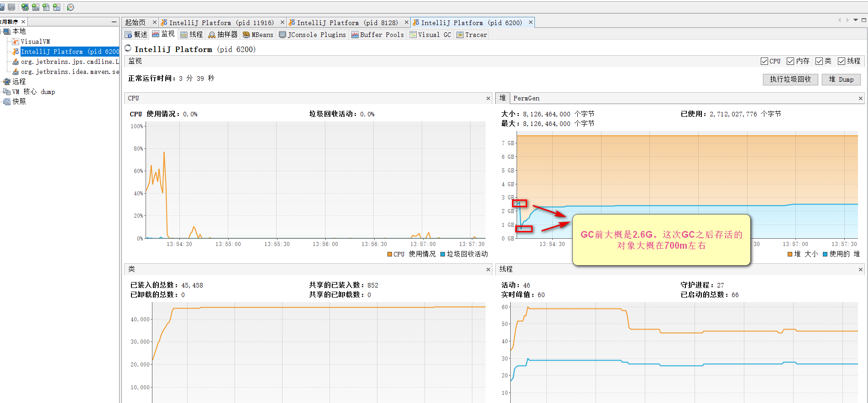The height and width of the screenshot is (403, 868).
Task: Select the 快照 snapshots tree item
Action: click(x=19, y=102)
